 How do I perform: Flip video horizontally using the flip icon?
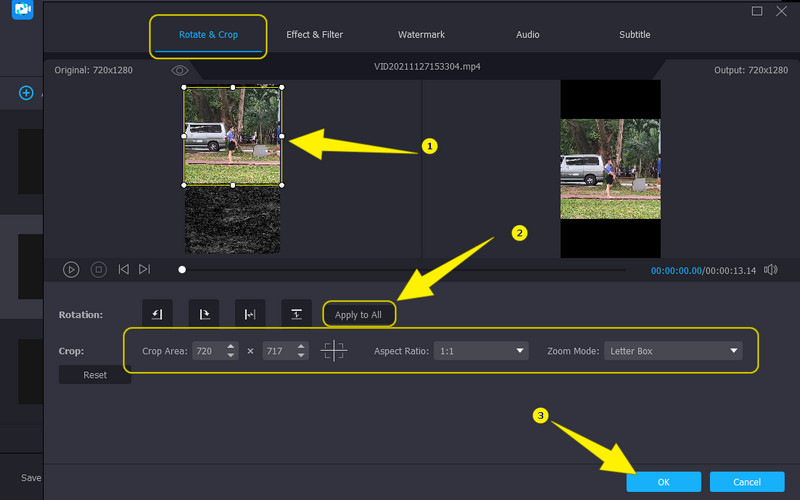click(250, 314)
